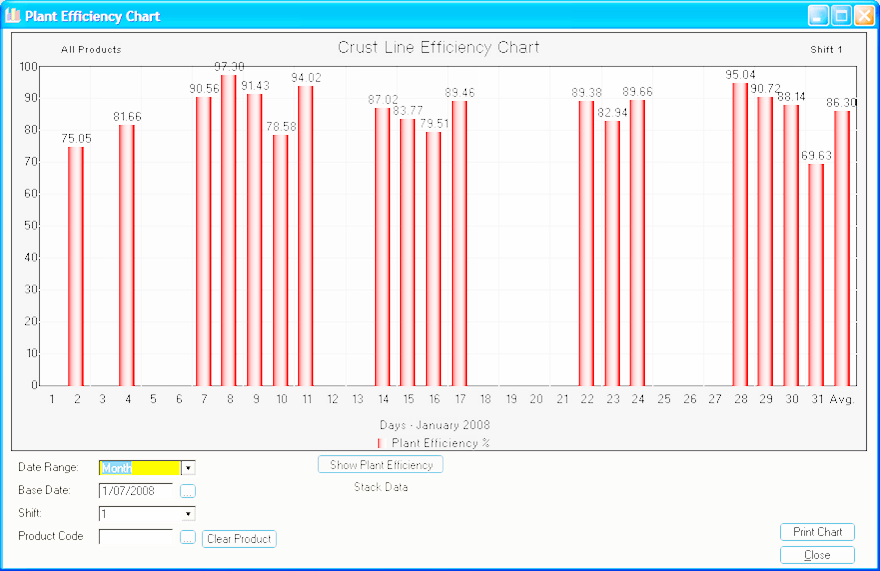880x571 pixels.
Task: Click the Clear Product button
Action: click(x=239, y=539)
